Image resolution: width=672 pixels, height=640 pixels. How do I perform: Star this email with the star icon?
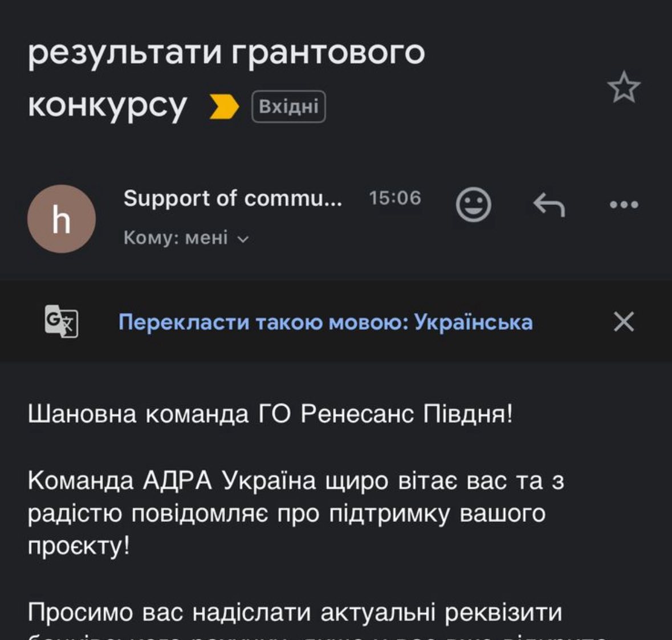[x=624, y=88]
